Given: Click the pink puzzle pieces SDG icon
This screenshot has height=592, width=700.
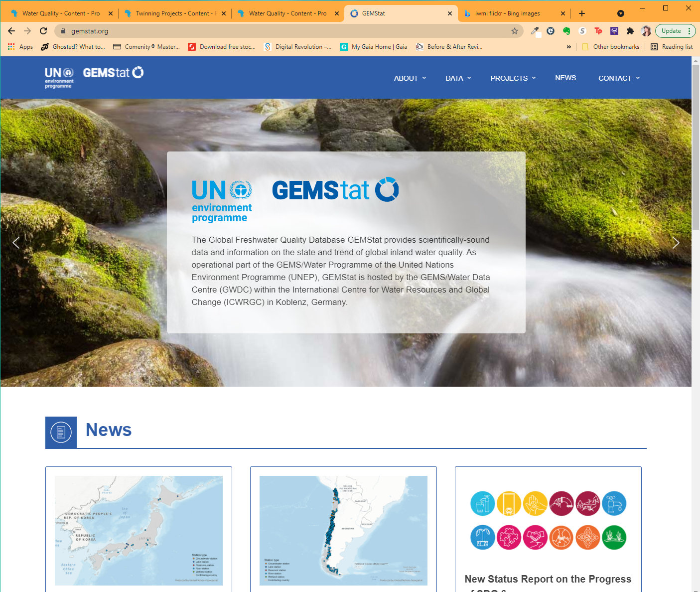Looking at the screenshot, I should [509, 538].
